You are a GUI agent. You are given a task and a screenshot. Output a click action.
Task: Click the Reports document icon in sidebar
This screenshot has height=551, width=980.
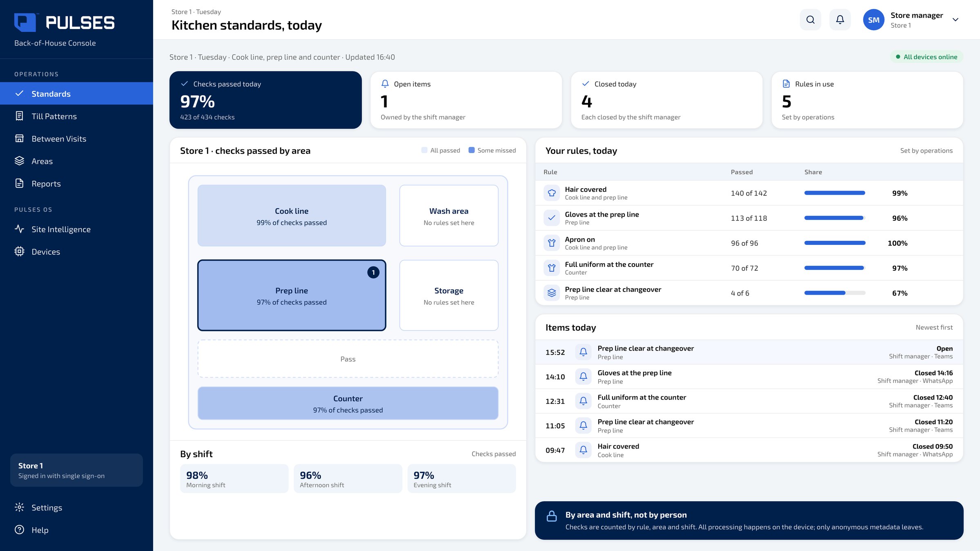(19, 183)
